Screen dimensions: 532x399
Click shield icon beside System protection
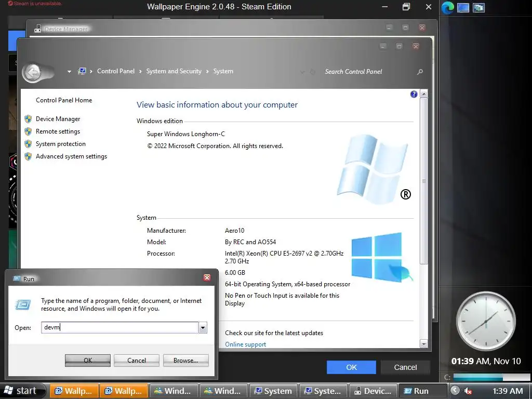coord(28,144)
